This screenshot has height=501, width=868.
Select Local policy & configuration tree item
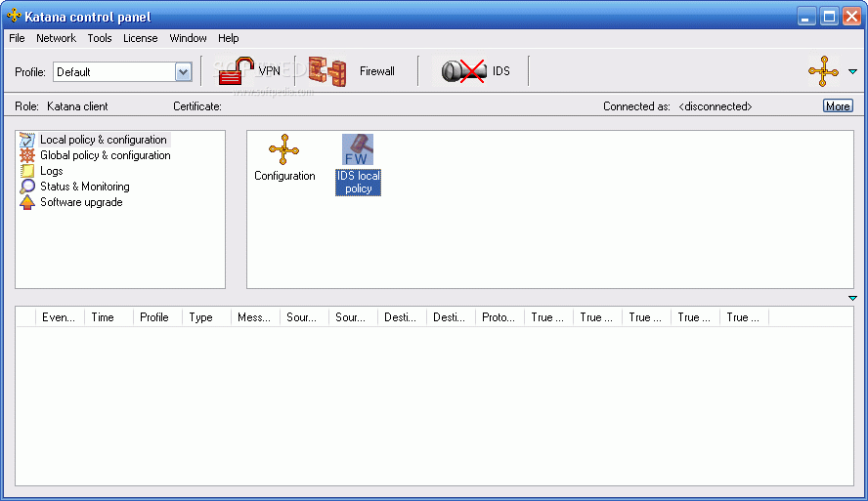(103, 140)
